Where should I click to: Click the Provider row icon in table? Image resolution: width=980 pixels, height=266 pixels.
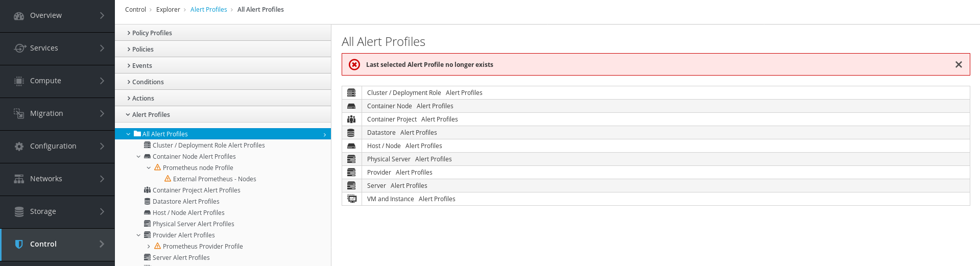click(x=351, y=172)
